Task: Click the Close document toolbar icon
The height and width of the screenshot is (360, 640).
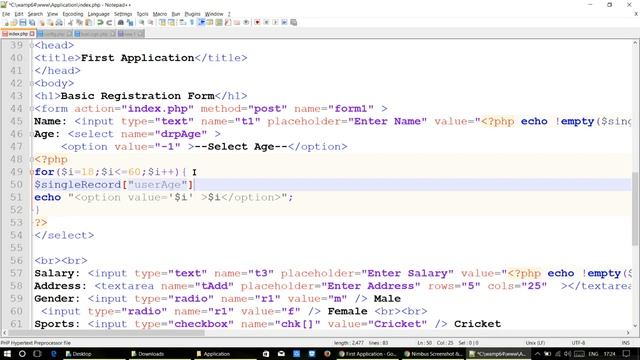Action: point(42,22)
